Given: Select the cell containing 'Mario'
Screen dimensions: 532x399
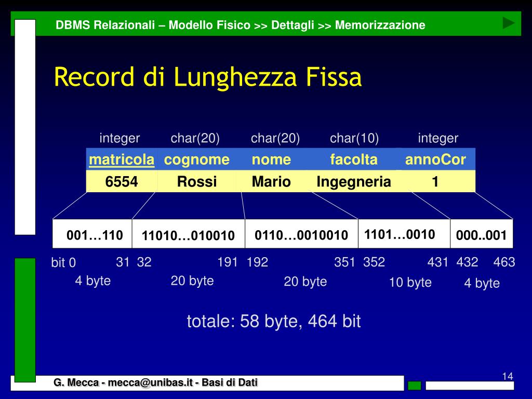Looking at the screenshot, I should pos(271,181).
